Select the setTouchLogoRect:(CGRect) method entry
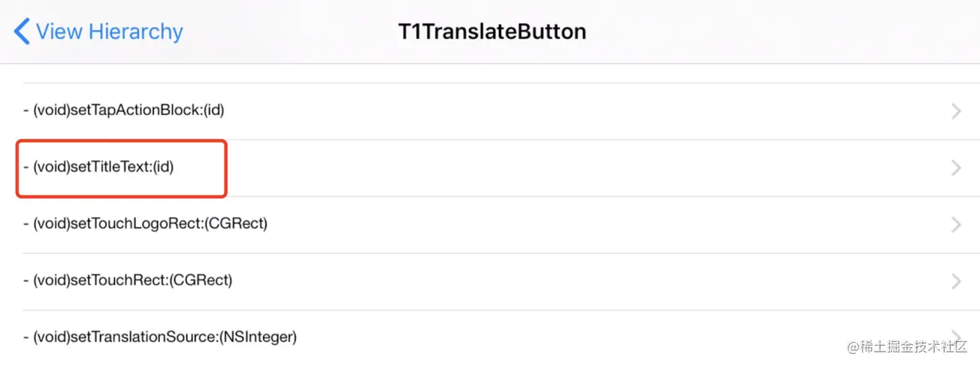This screenshot has width=980, height=366. point(490,225)
